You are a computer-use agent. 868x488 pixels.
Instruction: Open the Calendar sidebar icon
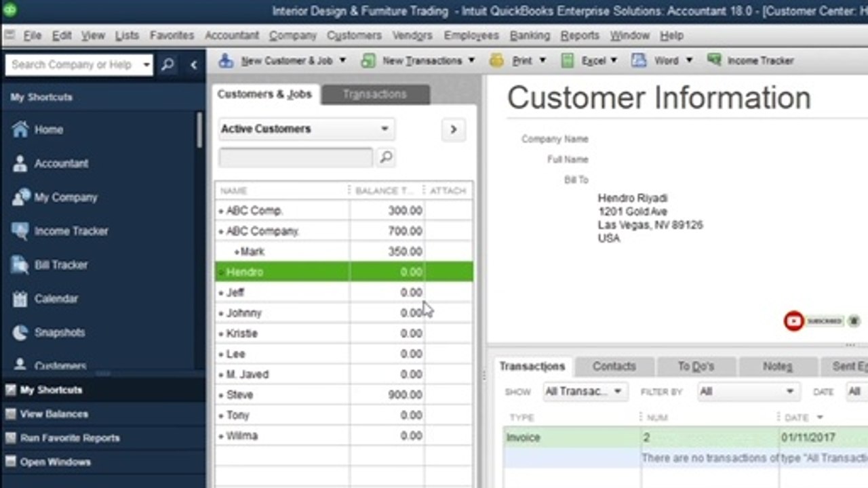click(20, 299)
